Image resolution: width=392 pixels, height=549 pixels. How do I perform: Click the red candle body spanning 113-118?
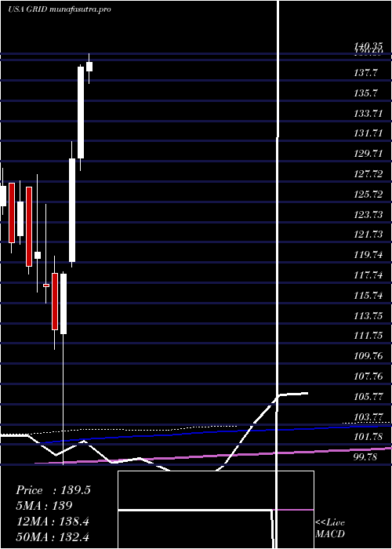55,301
